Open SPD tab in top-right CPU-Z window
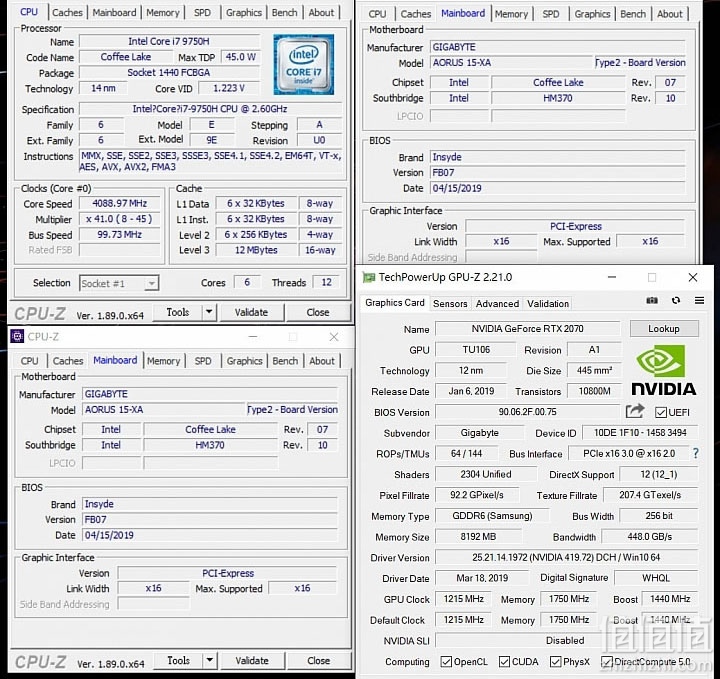This screenshot has width=720, height=679. (x=551, y=14)
